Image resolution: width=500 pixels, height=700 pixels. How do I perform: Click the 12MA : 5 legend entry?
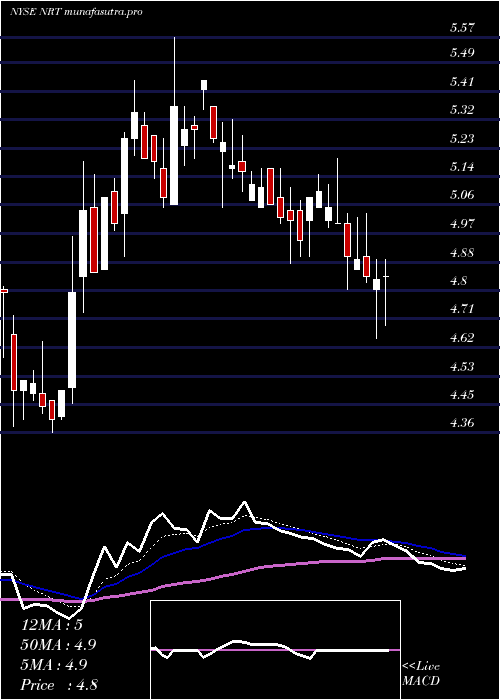coord(52,625)
